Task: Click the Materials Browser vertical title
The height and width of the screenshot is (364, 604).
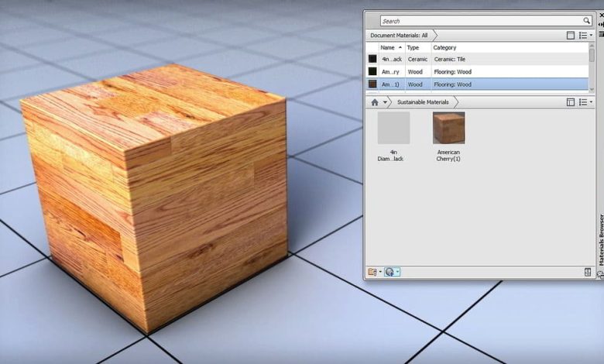Action: tap(602, 240)
